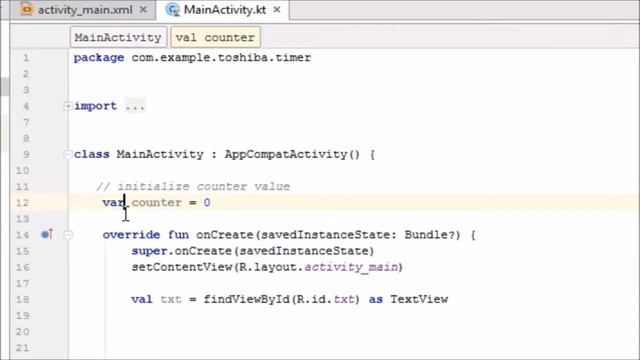
Task: Click the 'fun' keyword on line 14
Action: (178, 235)
